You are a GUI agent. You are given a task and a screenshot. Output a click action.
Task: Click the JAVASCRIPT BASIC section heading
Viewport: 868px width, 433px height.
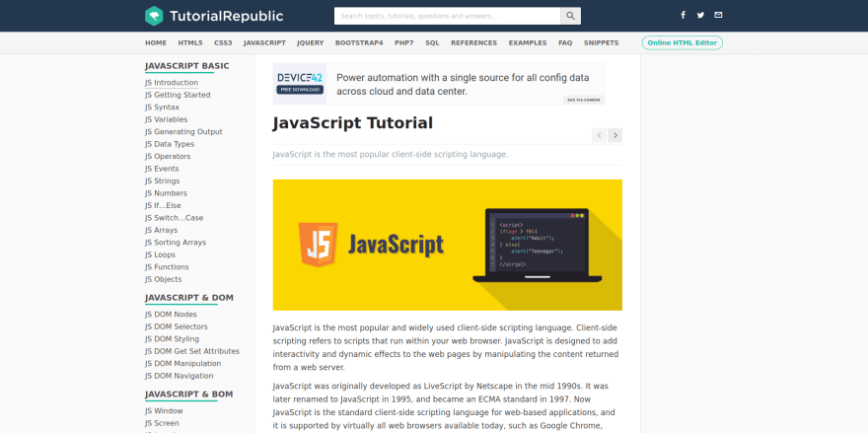point(187,66)
